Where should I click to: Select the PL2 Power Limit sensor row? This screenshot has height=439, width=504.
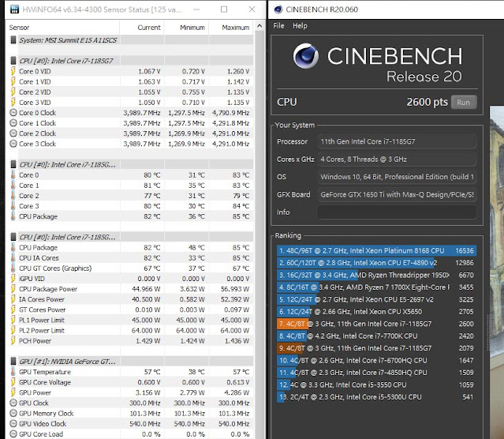130,330
